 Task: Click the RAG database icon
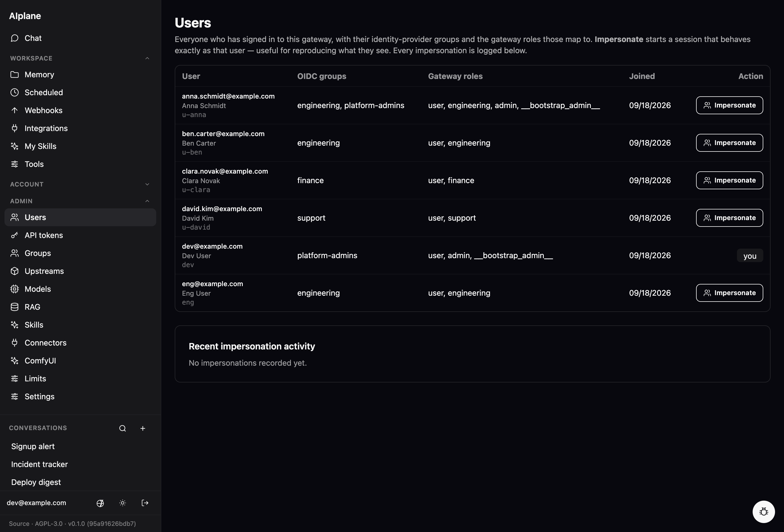click(15, 307)
